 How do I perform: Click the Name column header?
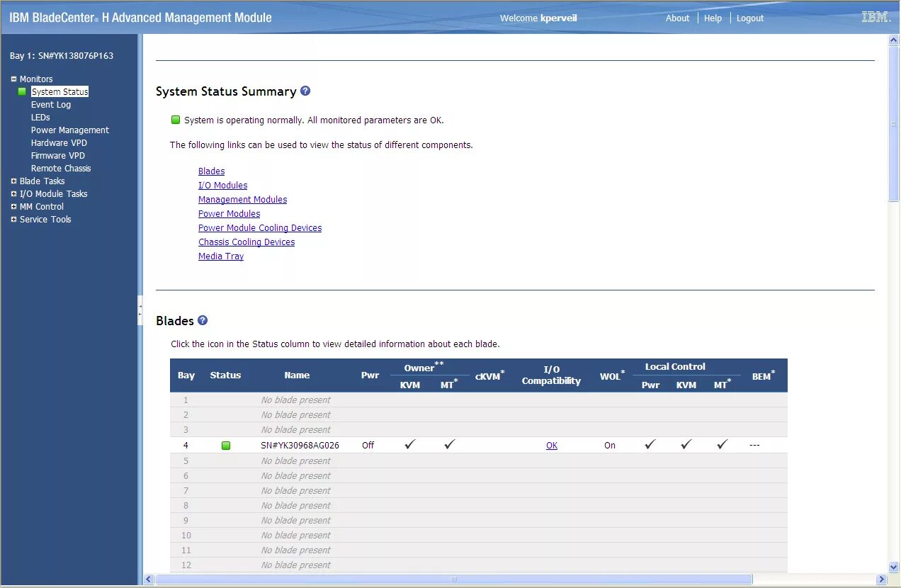297,375
